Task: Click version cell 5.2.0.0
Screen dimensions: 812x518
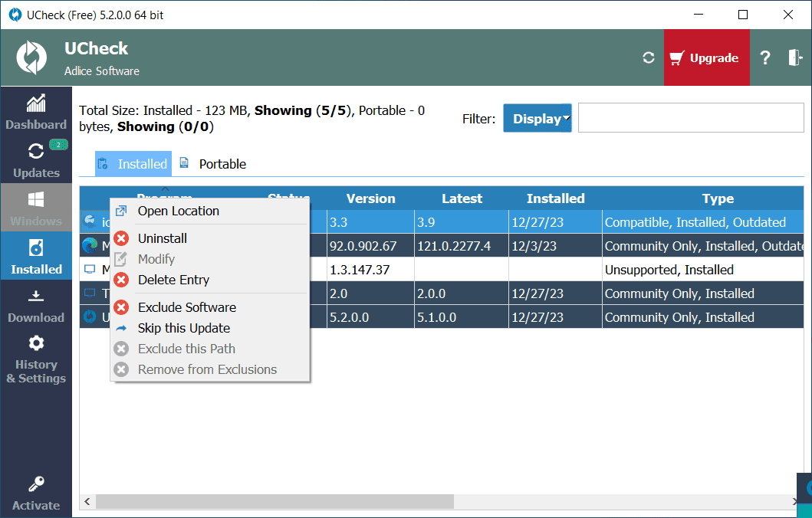Action: [370, 317]
